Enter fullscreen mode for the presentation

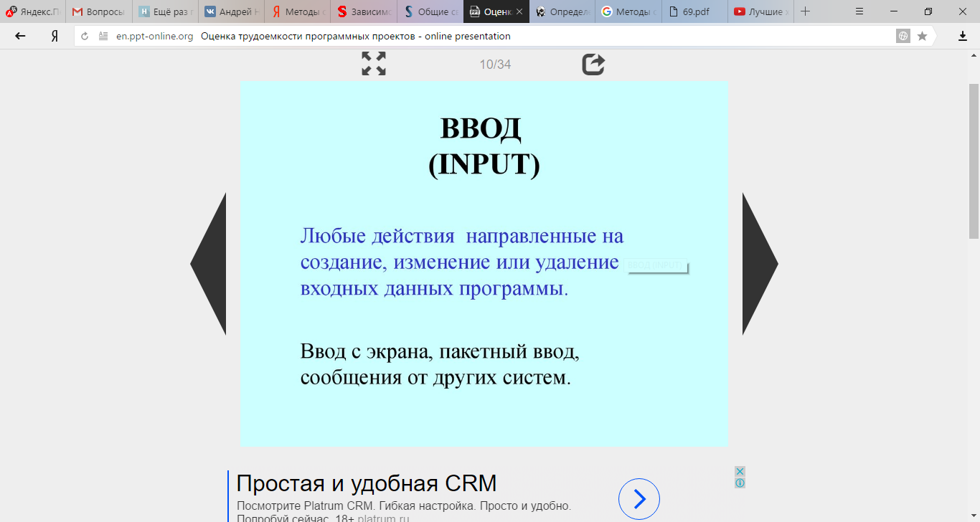tap(374, 64)
